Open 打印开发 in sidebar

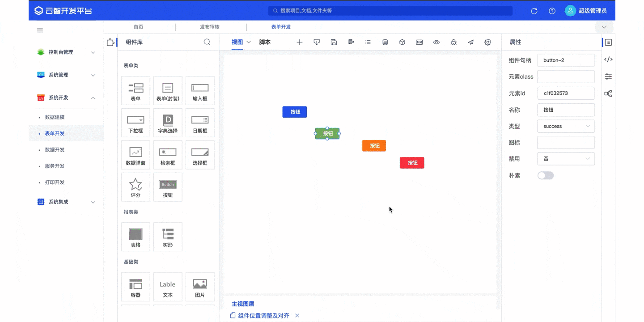point(55,182)
